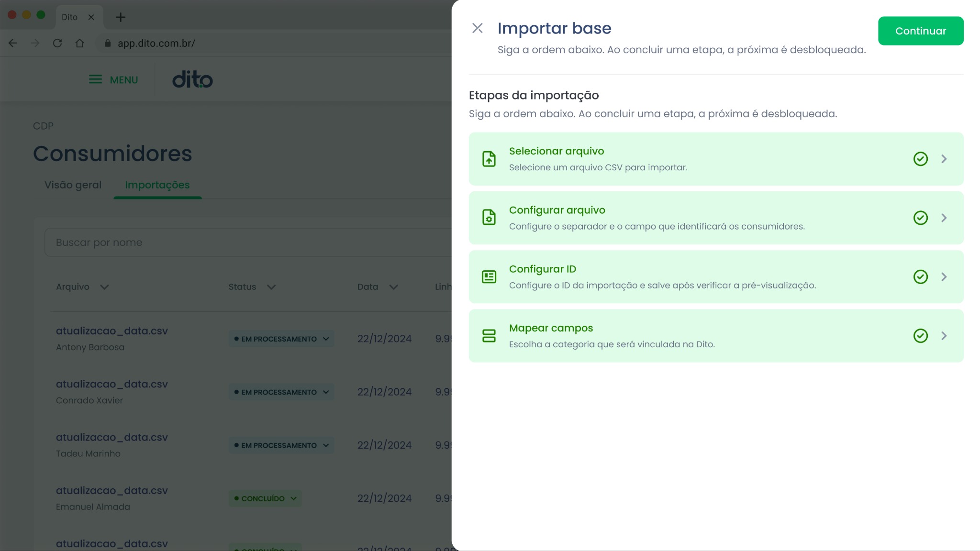Click the Configurar ID completed check icon

pos(921,277)
